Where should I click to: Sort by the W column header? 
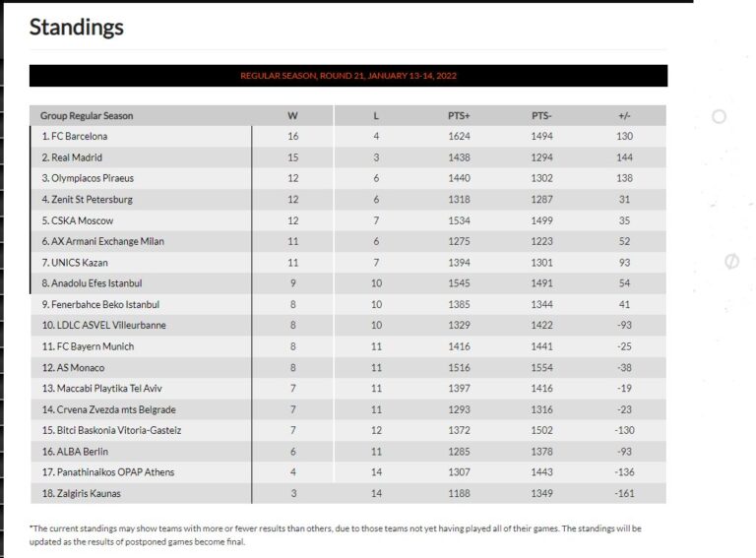tap(292, 116)
